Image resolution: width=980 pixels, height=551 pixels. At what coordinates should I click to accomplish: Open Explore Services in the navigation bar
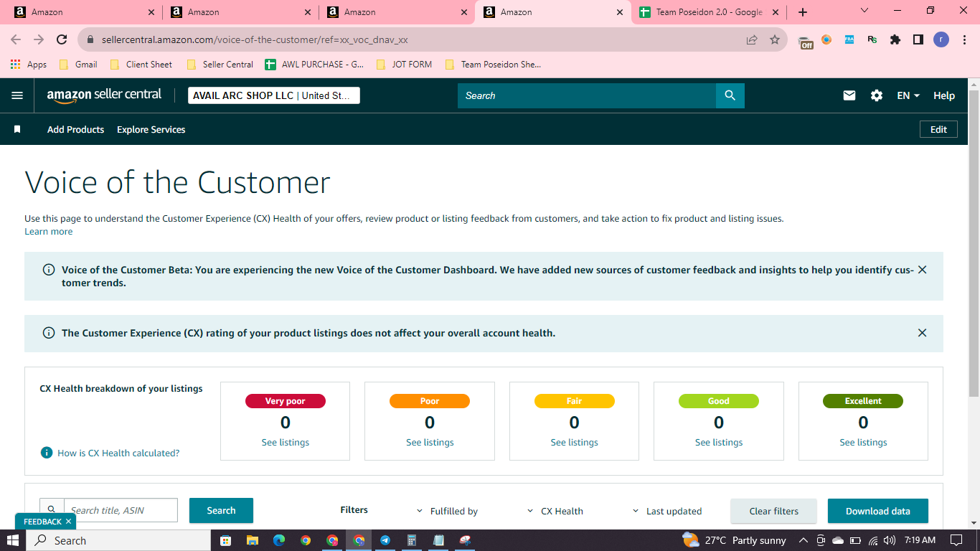click(151, 129)
